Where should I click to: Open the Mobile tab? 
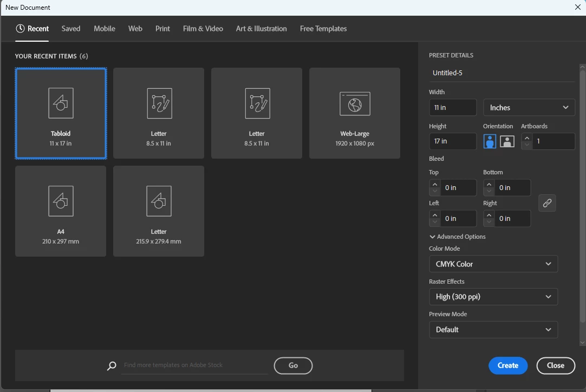tap(105, 29)
